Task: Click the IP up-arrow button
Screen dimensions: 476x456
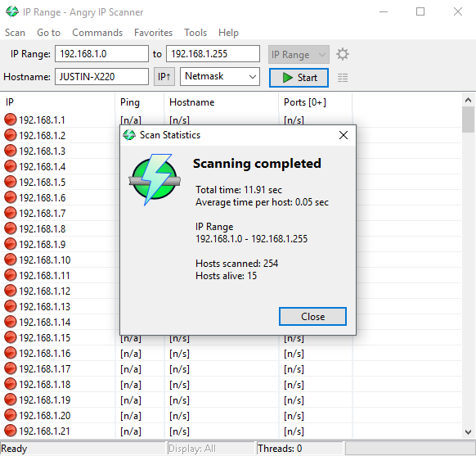Action: pos(164,77)
